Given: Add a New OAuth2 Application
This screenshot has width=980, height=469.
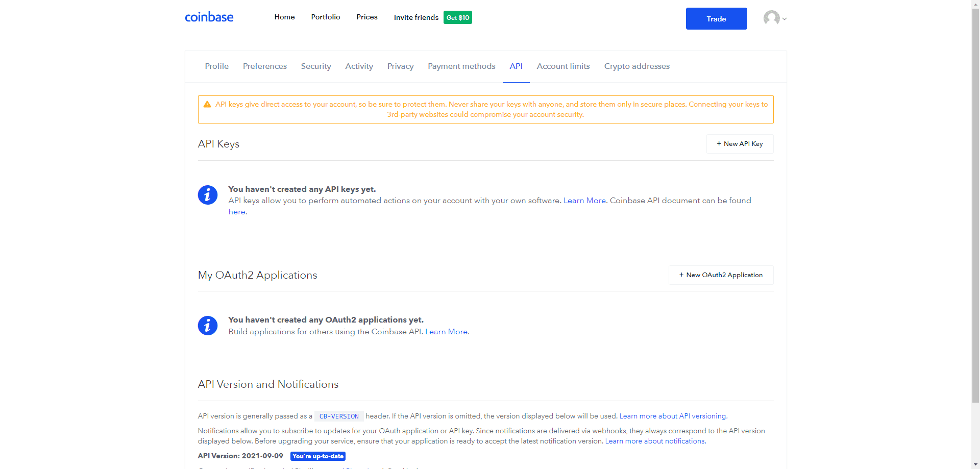Looking at the screenshot, I should tap(721, 275).
